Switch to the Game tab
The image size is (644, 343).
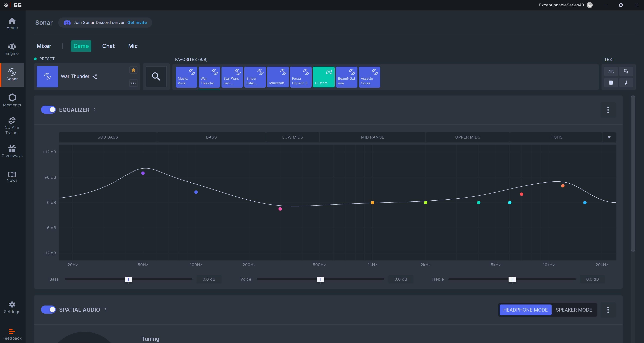[x=81, y=46]
